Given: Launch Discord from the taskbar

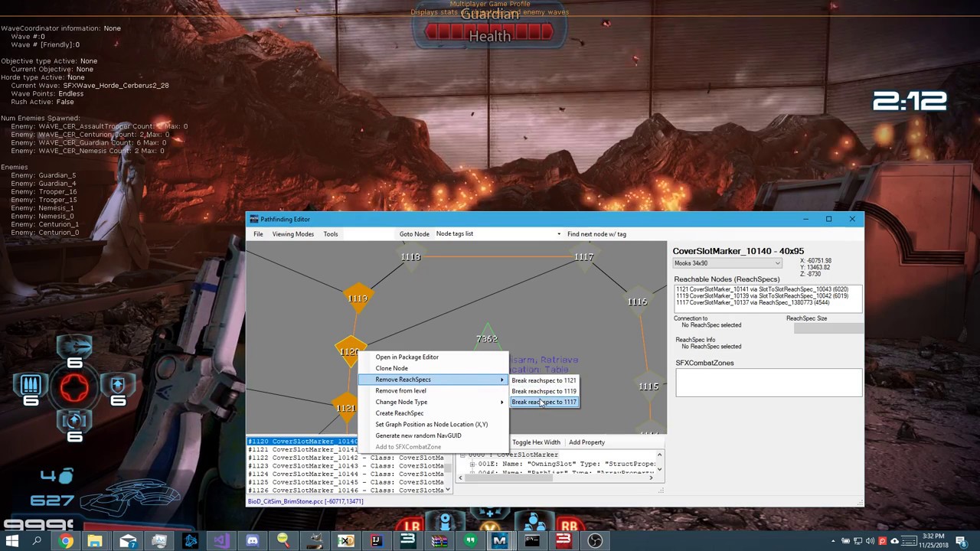Looking at the screenshot, I should pos(252,541).
